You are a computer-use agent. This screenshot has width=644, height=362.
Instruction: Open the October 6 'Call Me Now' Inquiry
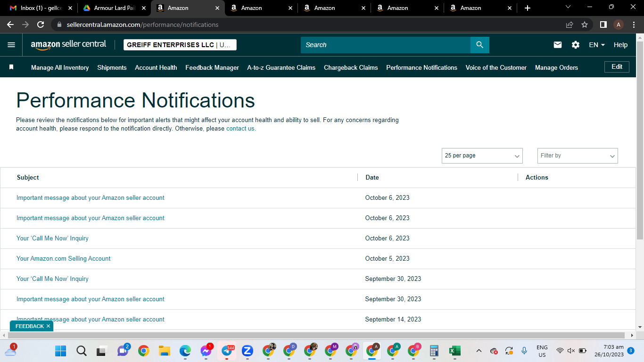point(52,238)
